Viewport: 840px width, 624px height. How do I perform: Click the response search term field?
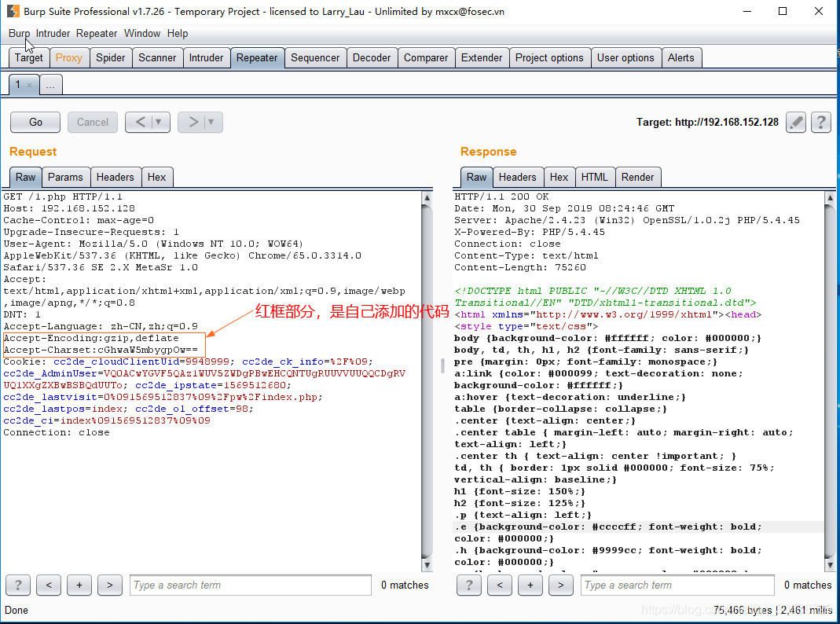pos(677,585)
